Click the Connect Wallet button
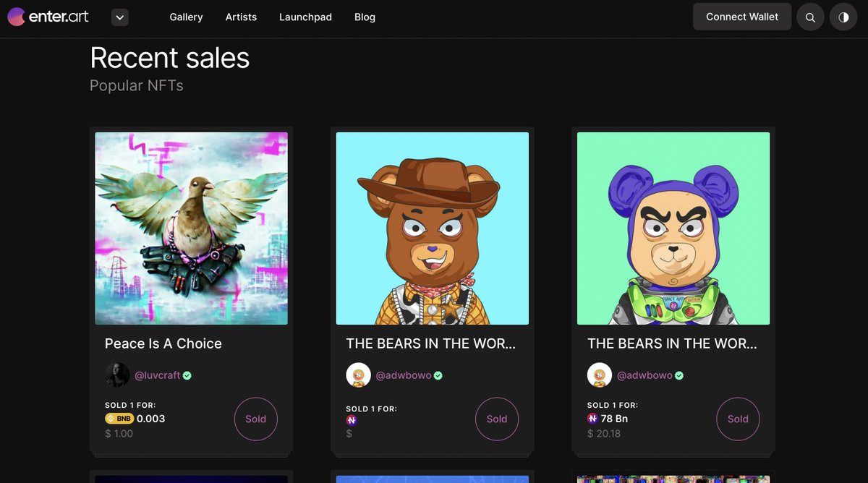The width and height of the screenshot is (868, 483). click(742, 17)
